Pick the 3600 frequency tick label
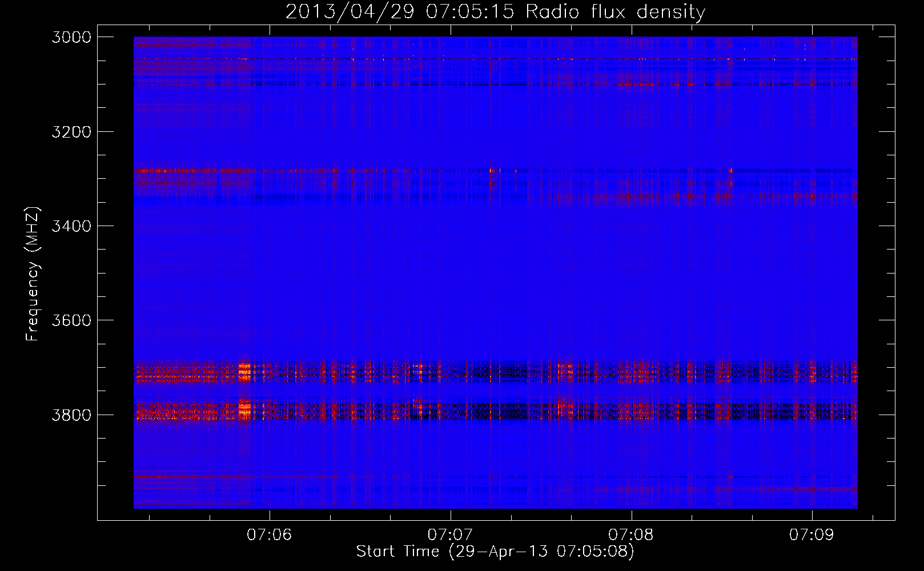 tap(71, 320)
